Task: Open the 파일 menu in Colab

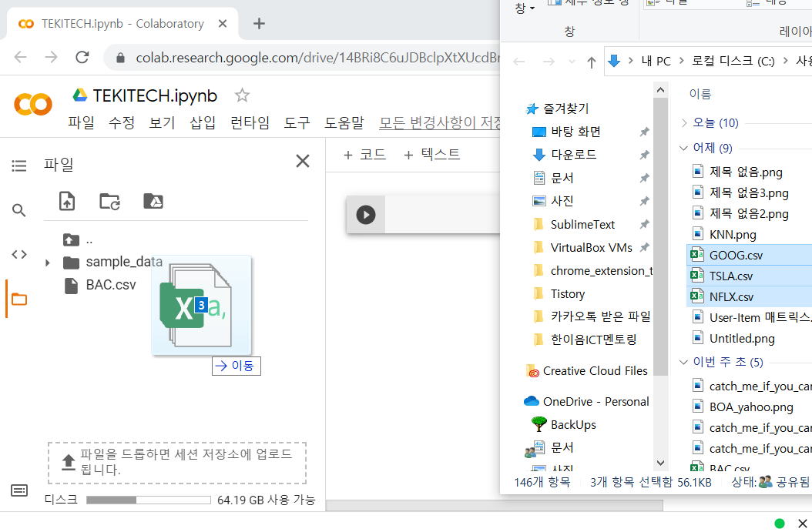Action: tap(82, 122)
